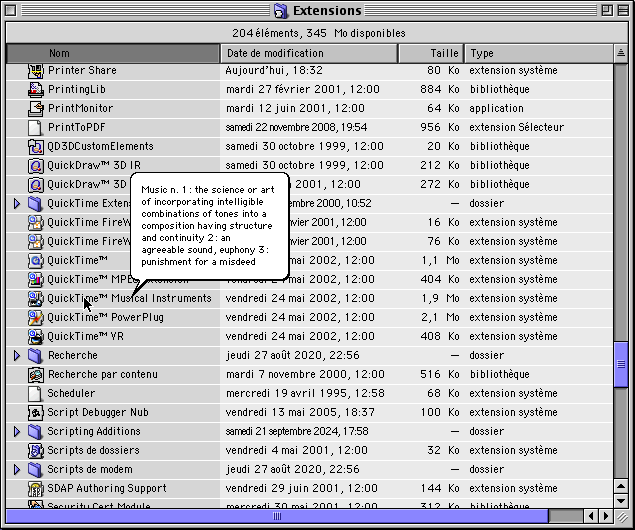Select the QD3DCustomElements icon
Screen dimensions: 635x530
tap(36, 147)
